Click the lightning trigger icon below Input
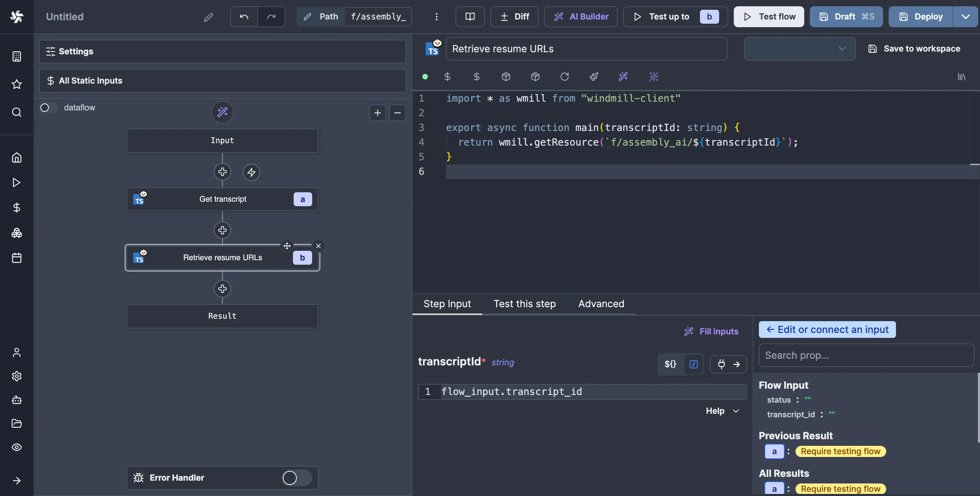This screenshot has width=980, height=496. click(251, 172)
